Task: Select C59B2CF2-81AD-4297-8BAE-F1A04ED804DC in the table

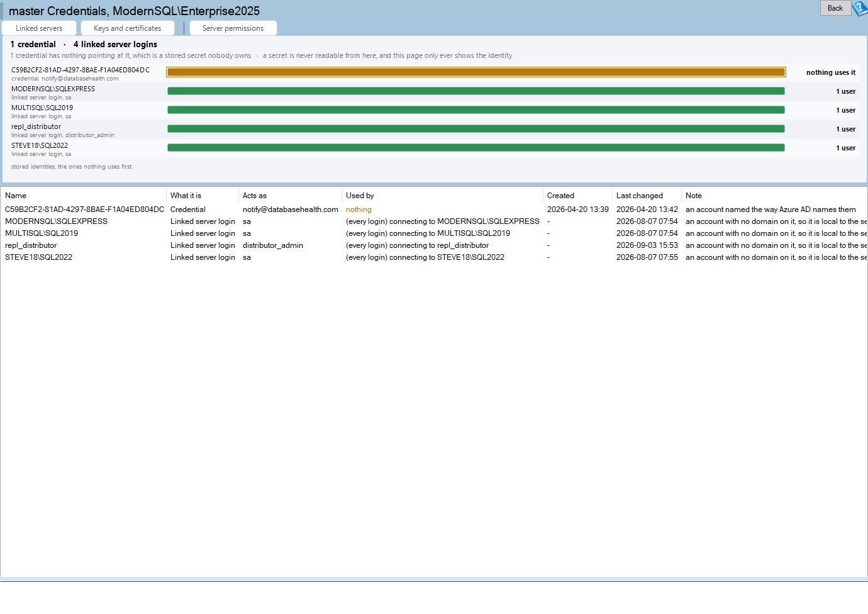Action: pos(84,209)
